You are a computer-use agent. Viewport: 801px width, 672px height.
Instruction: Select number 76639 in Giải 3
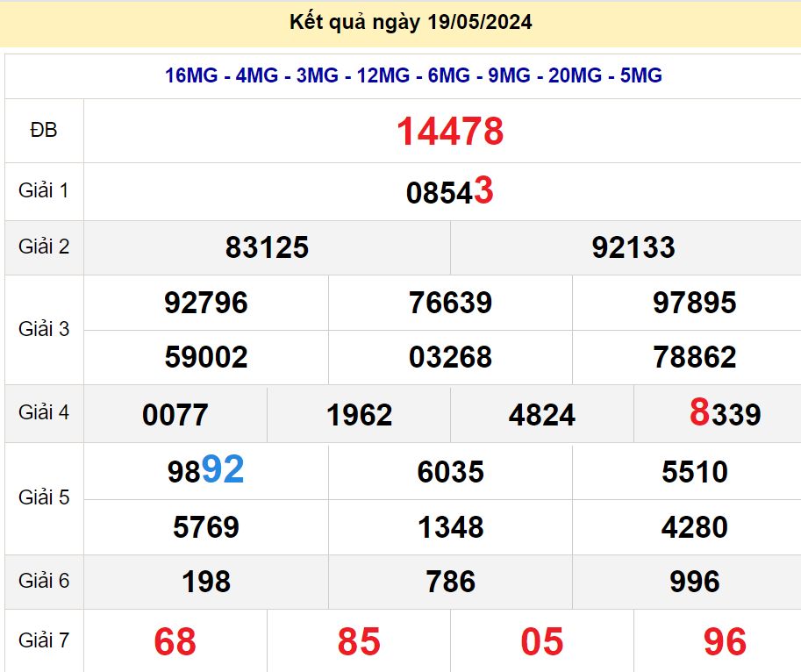[449, 303]
